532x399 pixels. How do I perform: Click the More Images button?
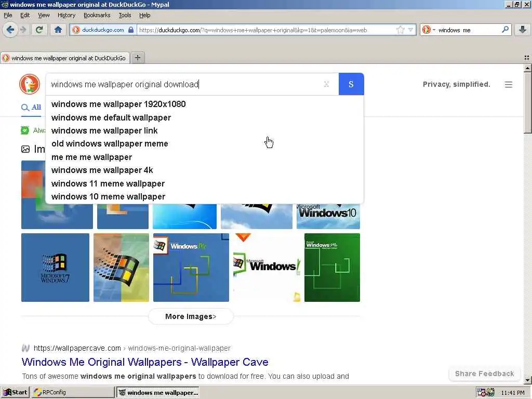[x=191, y=316]
